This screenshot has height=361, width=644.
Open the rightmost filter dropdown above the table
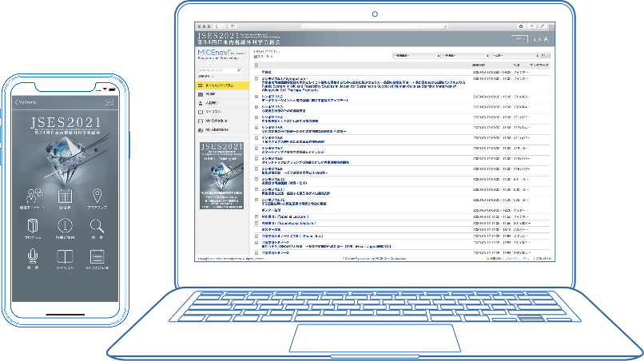tap(515, 55)
